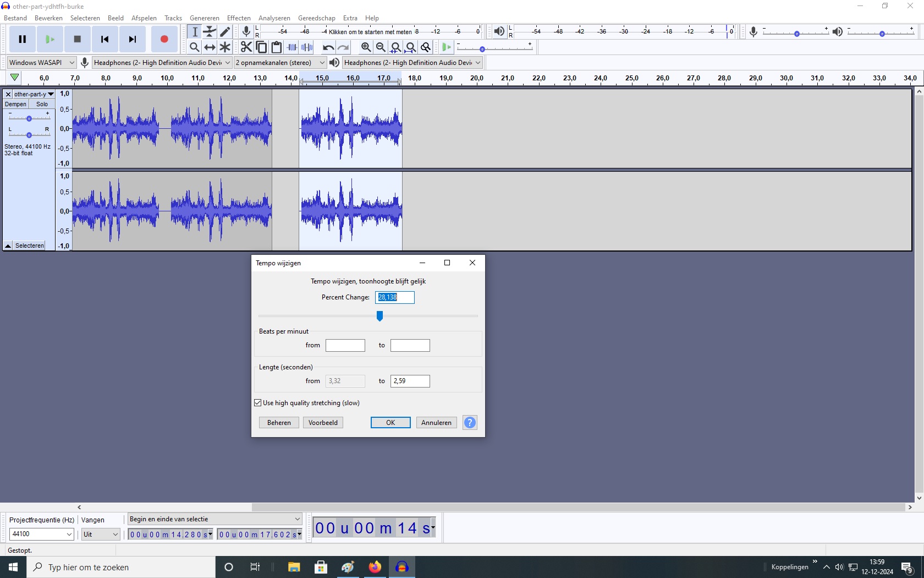
Task: Toggle Use high quality stretching checkbox
Action: pyautogui.click(x=258, y=403)
